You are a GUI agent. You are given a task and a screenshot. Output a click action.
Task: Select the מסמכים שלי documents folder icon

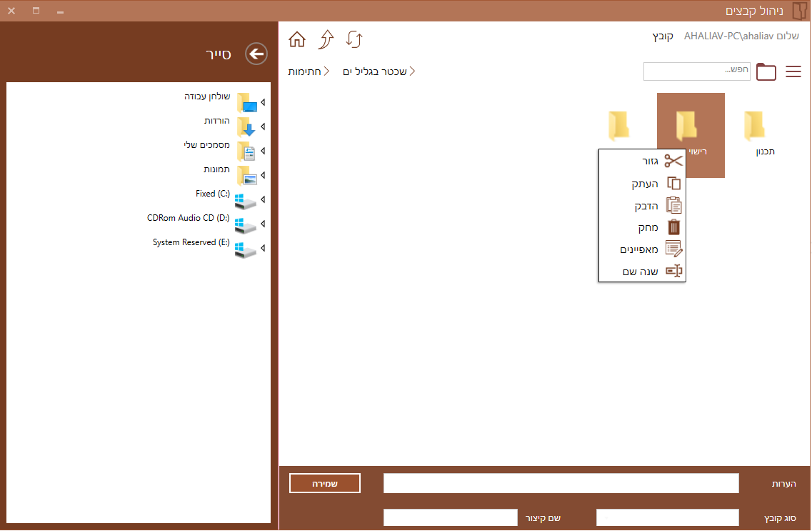click(247, 152)
